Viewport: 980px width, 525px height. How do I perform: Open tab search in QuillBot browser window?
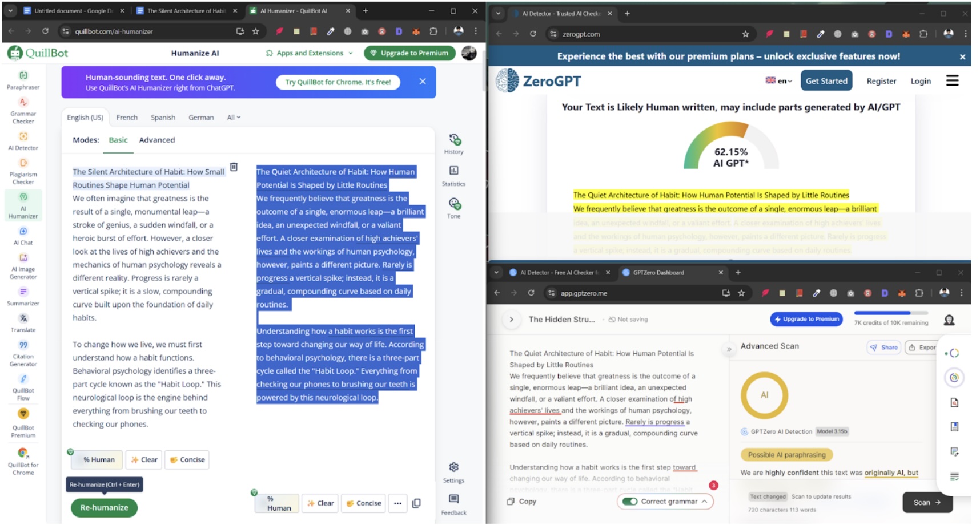10,11
